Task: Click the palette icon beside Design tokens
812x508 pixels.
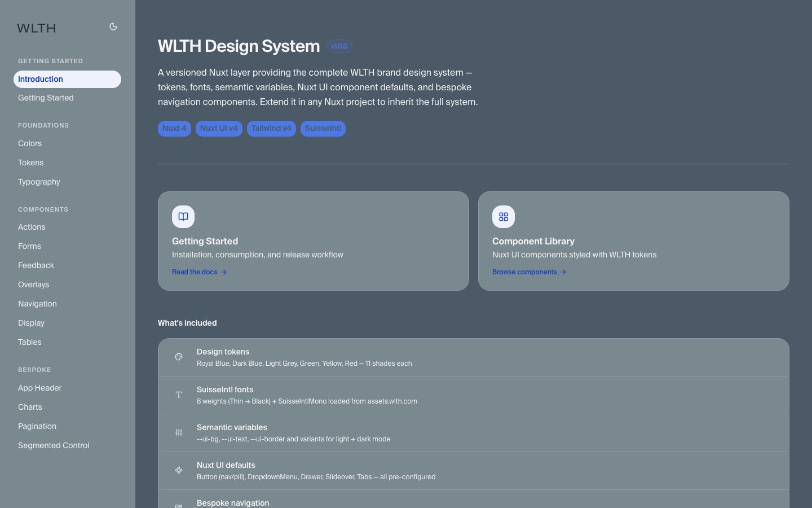Action: coord(179,357)
